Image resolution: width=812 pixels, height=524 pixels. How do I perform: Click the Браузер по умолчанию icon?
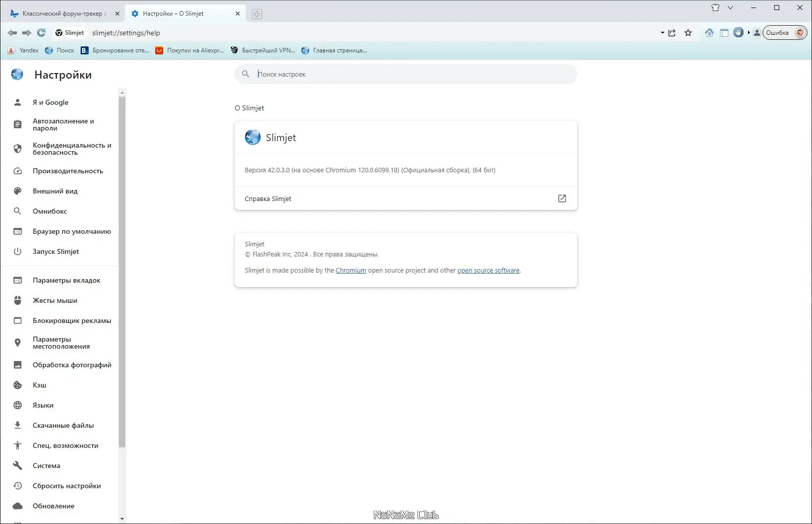pyautogui.click(x=18, y=231)
